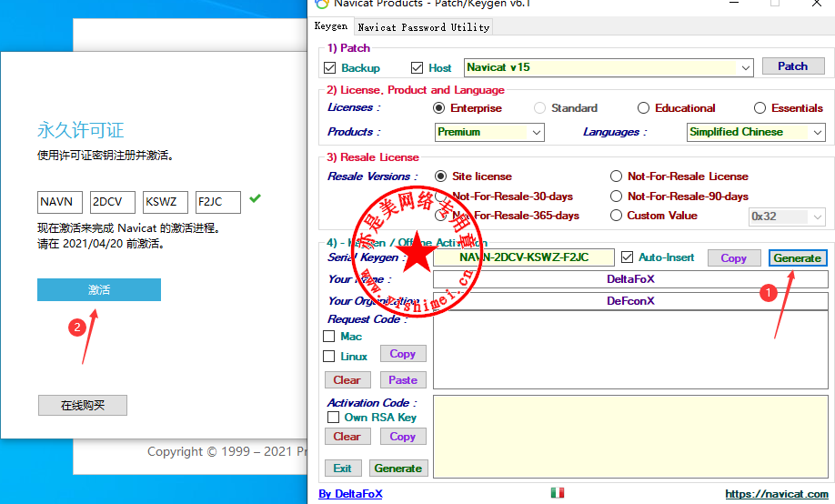The width and height of the screenshot is (835, 504).
Task: Select Not-For-Resale-90-days option
Action: (x=616, y=197)
